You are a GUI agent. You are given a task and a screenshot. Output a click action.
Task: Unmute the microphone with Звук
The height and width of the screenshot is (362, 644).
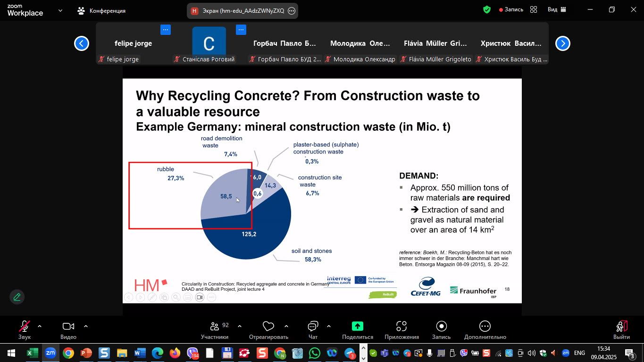tap(25, 330)
